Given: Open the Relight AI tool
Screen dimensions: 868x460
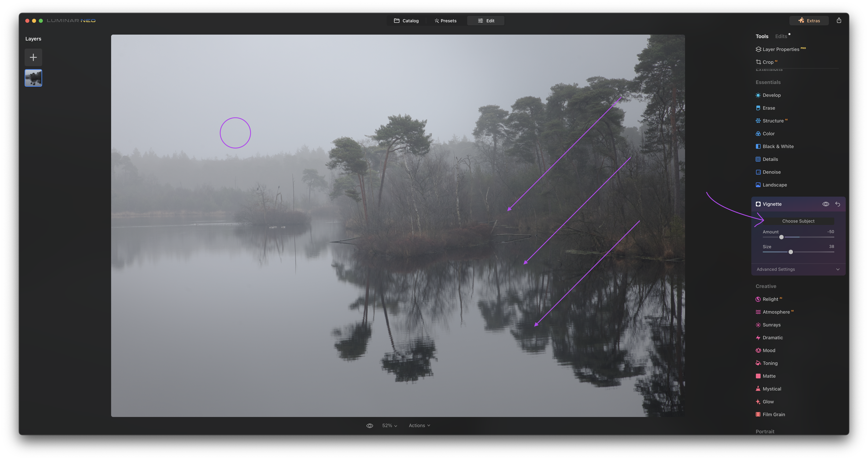Looking at the screenshot, I should [770, 299].
